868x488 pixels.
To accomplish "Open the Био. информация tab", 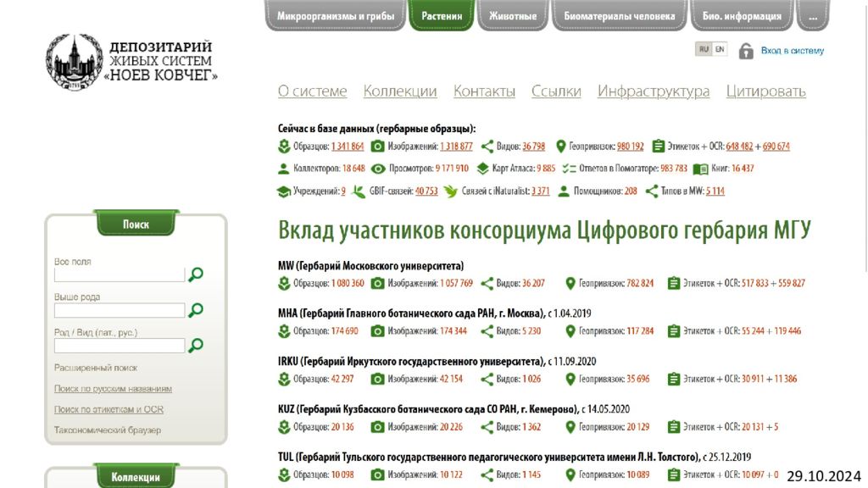I will coord(742,16).
